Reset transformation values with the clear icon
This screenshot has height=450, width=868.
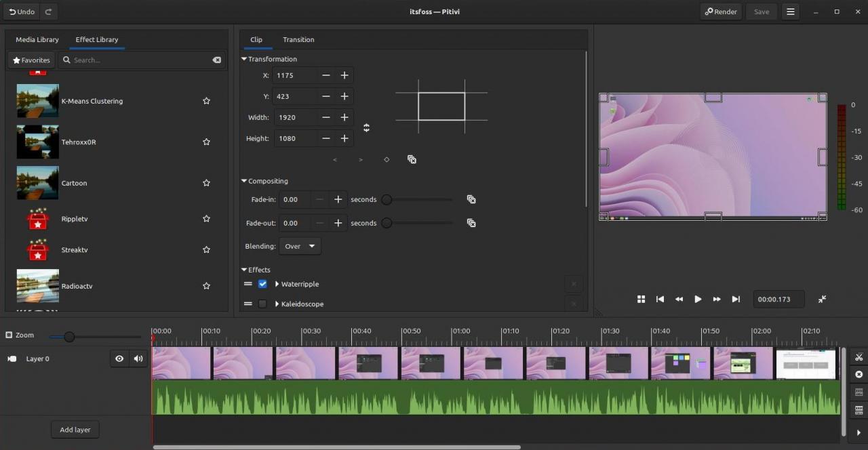coord(412,159)
